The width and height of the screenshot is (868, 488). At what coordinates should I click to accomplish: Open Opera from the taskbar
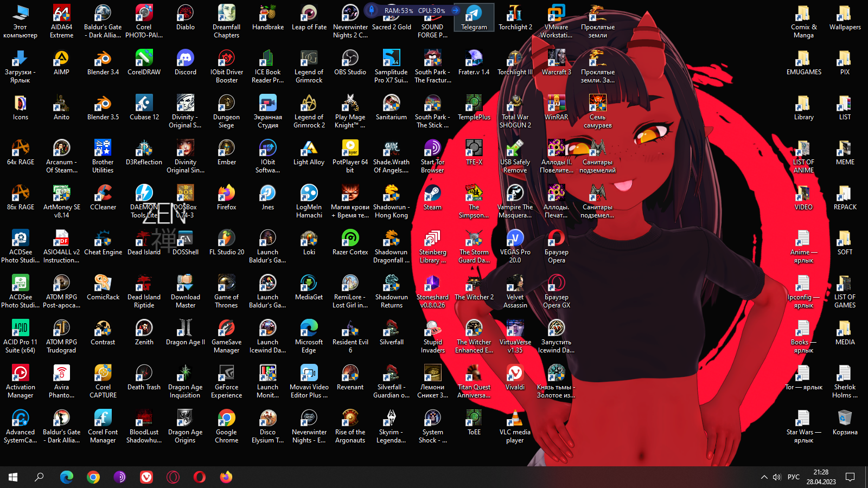point(200,477)
